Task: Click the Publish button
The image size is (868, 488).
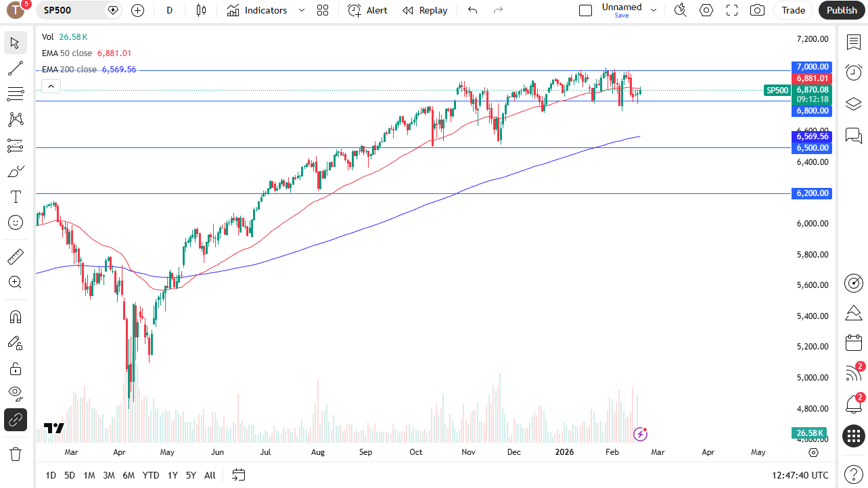Action: pos(842,10)
